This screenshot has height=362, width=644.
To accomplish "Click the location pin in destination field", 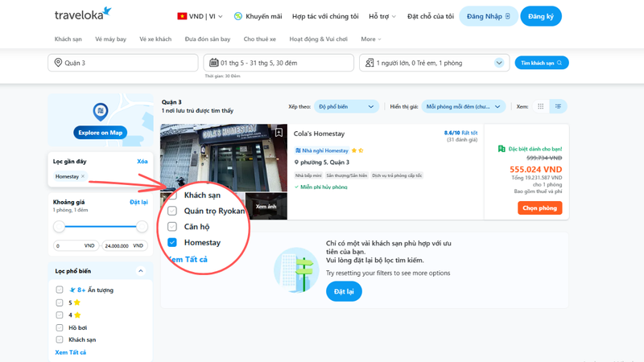I will (58, 63).
